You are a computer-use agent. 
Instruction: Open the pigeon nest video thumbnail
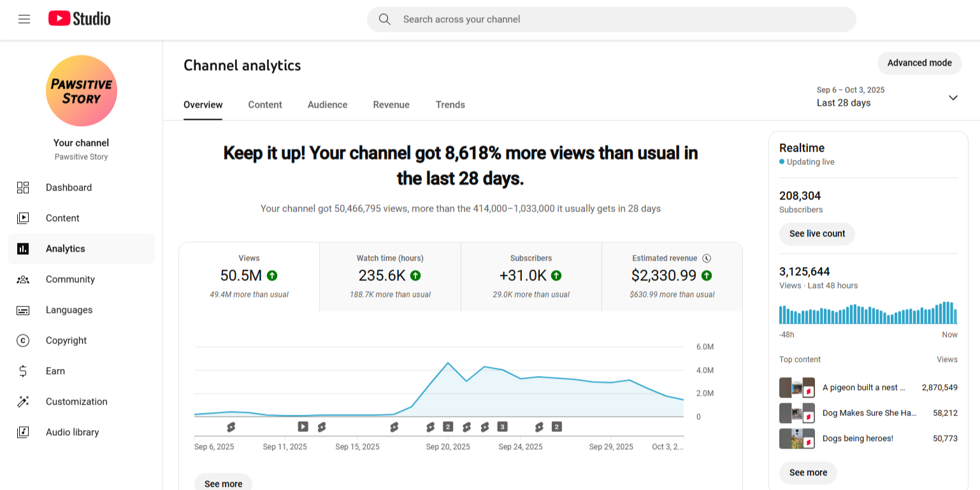[796, 387]
